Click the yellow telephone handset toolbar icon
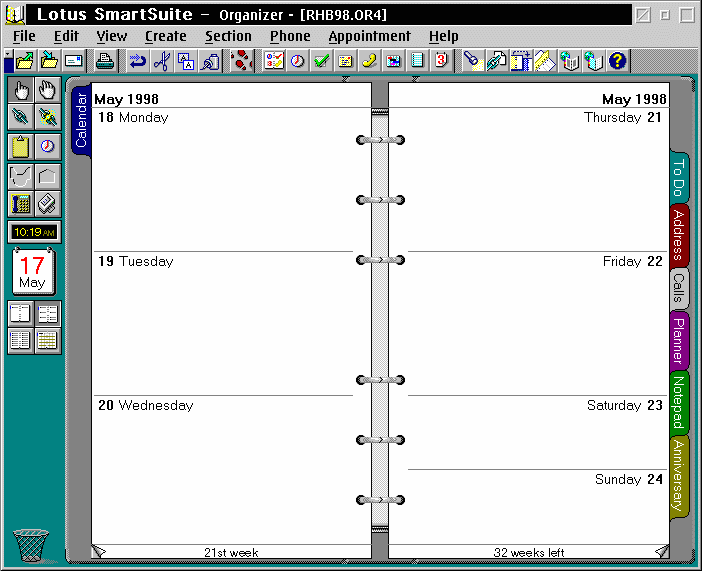This screenshot has height=571, width=702. [369, 61]
